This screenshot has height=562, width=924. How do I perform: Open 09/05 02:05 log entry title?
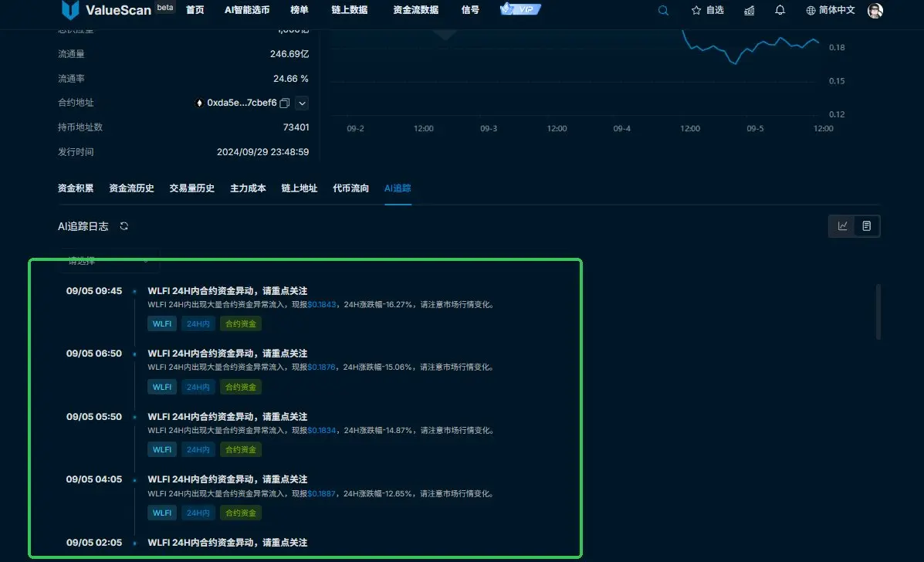tap(228, 543)
